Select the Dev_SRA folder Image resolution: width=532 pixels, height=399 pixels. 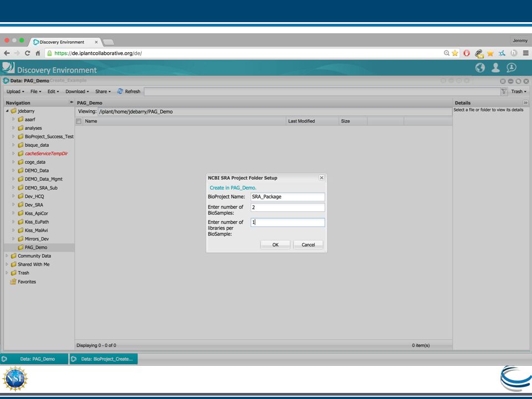tap(30, 205)
